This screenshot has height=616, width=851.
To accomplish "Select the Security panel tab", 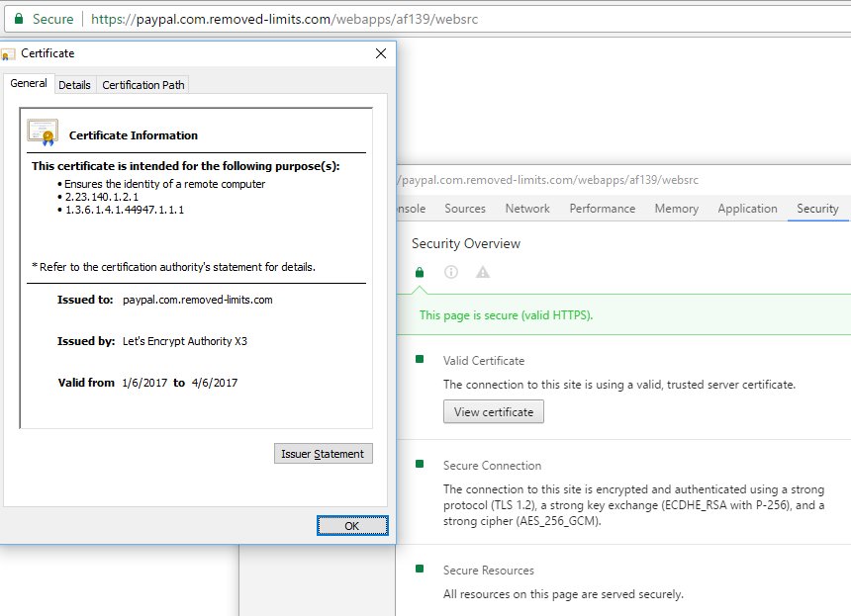I will click(816, 209).
